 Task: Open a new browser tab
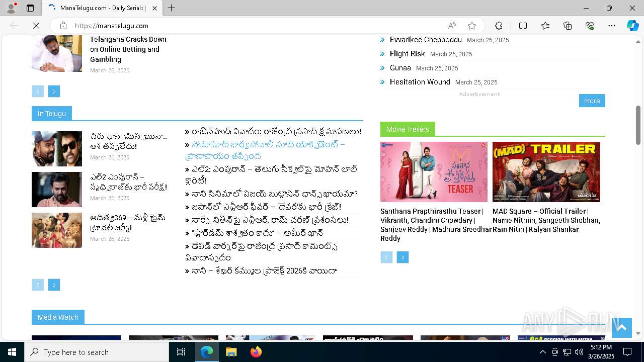(x=171, y=8)
